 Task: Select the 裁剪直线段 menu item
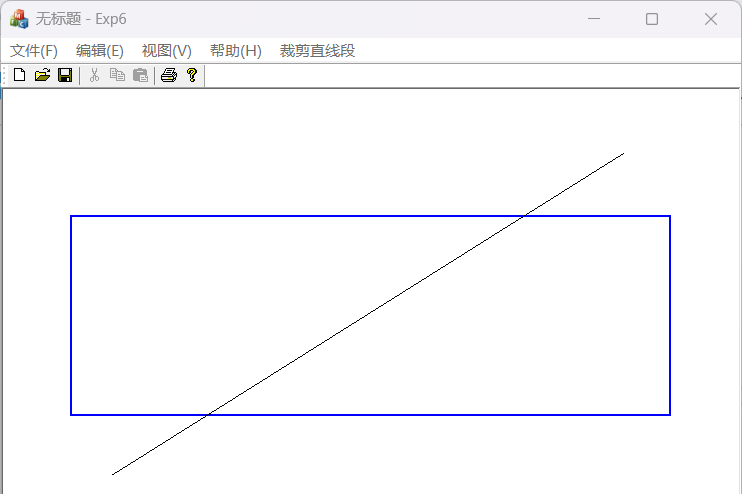pos(317,51)
